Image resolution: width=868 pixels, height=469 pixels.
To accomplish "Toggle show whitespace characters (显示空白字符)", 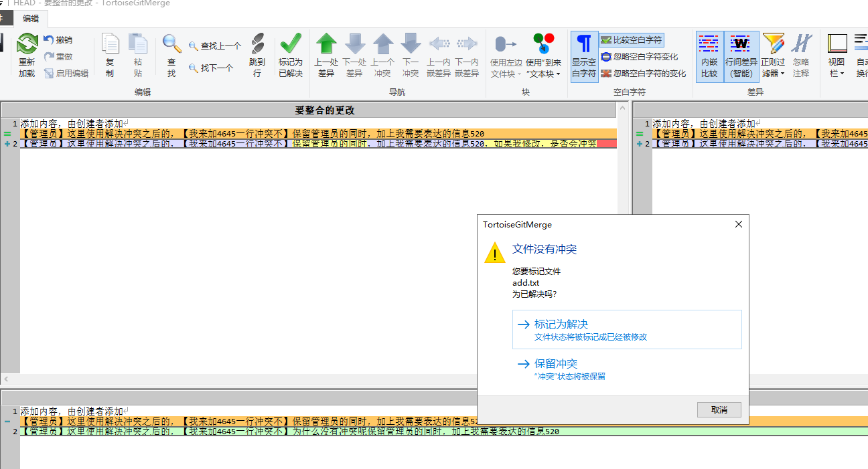I will pos(584,56).
